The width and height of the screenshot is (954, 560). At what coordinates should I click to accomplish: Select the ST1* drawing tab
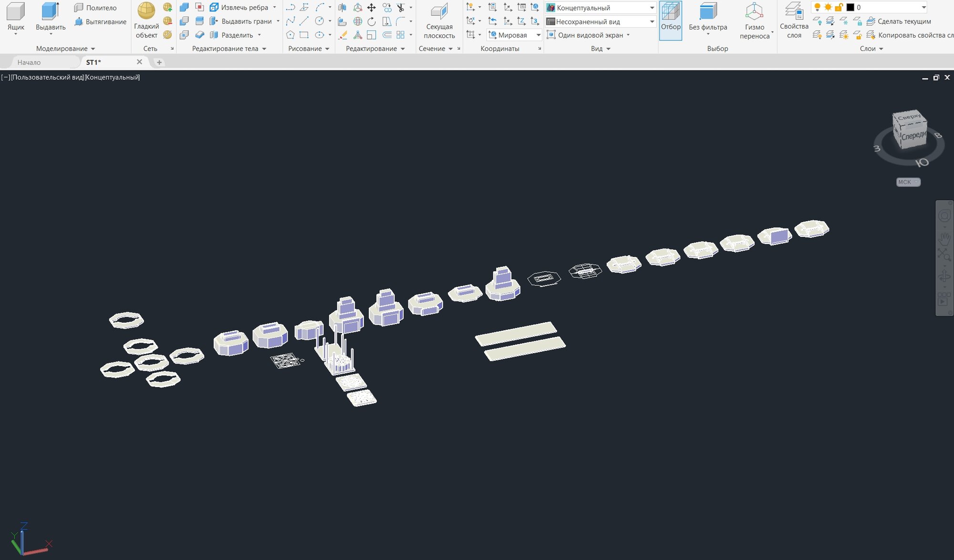93,62
